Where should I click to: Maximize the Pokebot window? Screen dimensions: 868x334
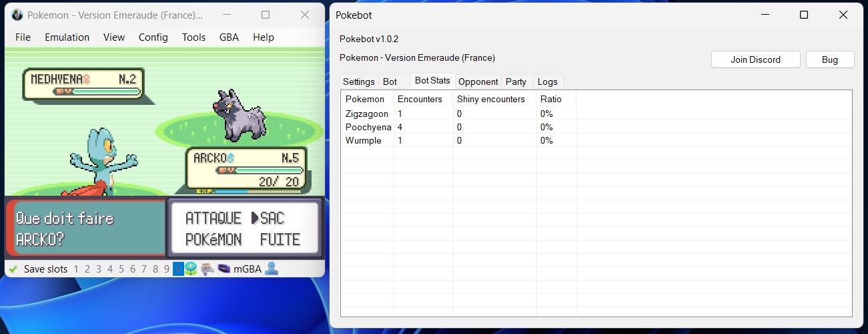pos(804,15)
